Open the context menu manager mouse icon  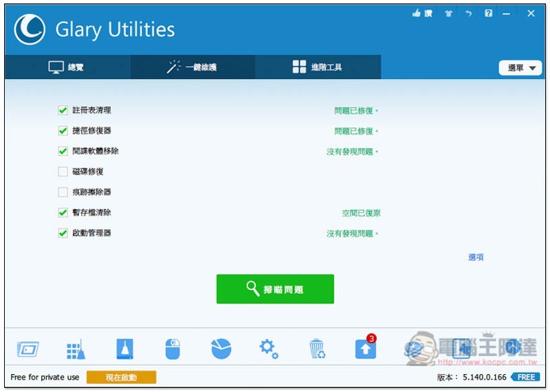pos(173,349)
